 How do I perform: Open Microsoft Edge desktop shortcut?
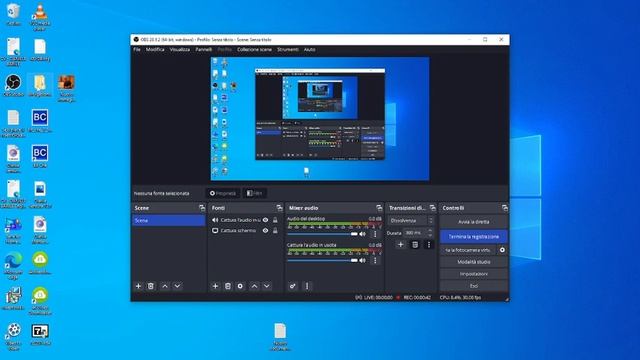(x=13, y=266)
